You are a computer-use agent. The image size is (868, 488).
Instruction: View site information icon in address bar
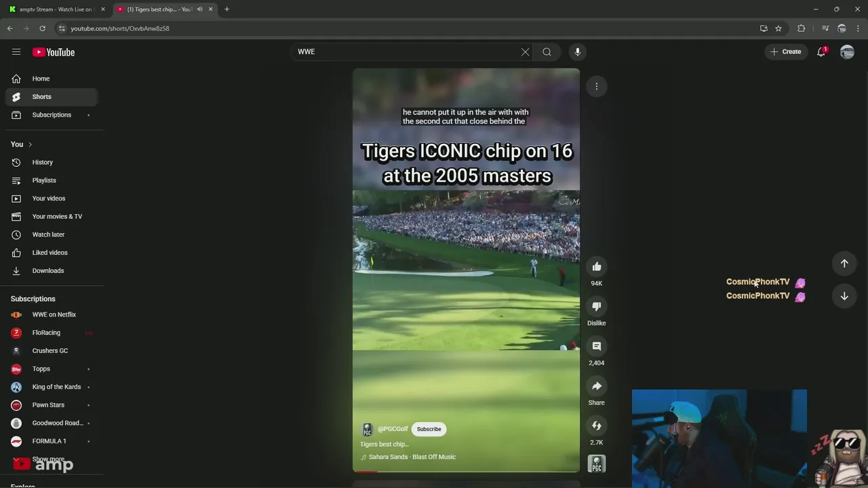(x=62, y=28)
